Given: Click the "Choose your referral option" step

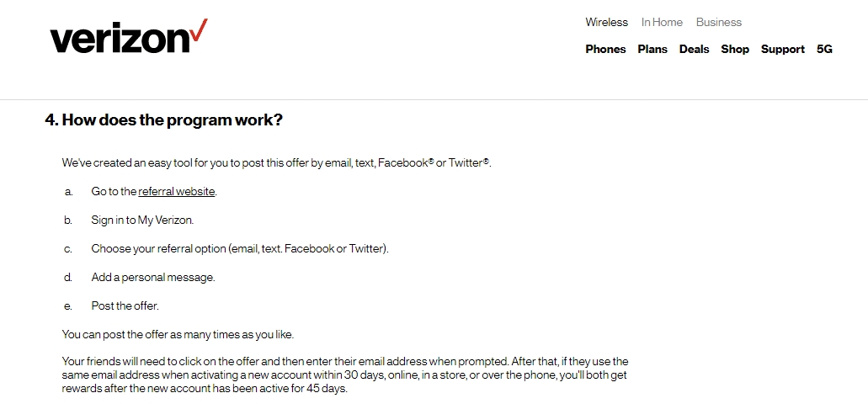Looking at the screenshot, I should (240, 249).
